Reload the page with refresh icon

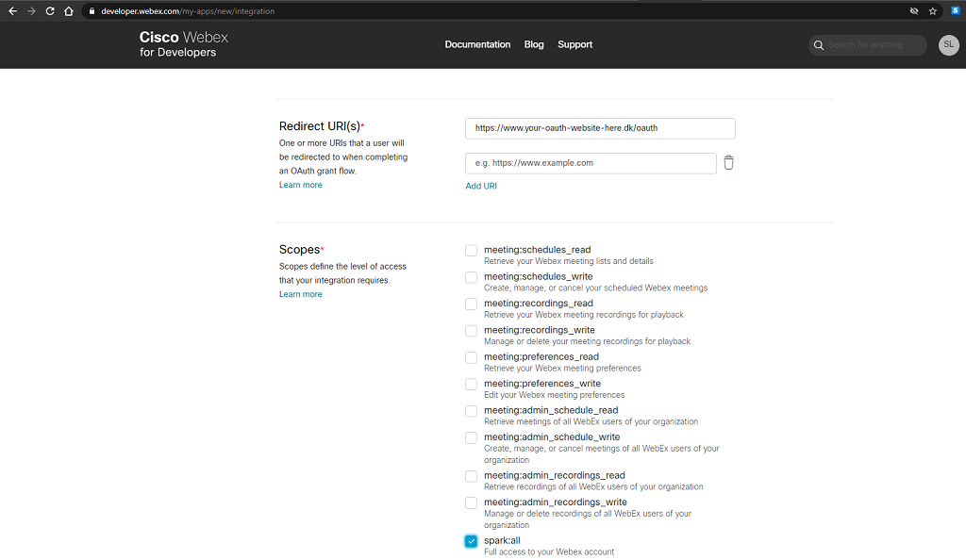50,11
